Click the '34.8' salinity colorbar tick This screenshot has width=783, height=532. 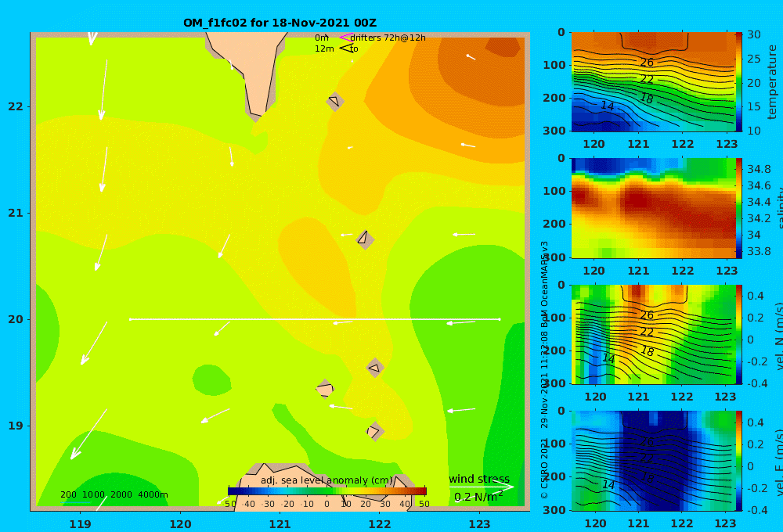click(x=759, y=169)
